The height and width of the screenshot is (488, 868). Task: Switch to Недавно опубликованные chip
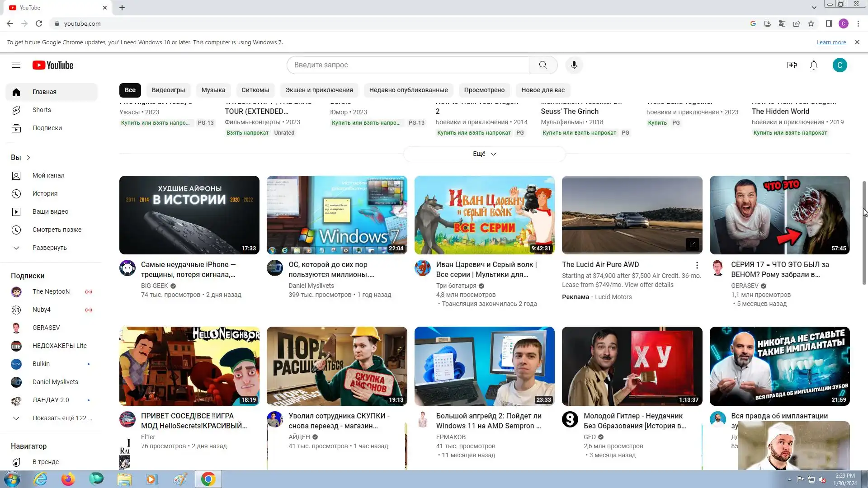(x=408, y=90)
